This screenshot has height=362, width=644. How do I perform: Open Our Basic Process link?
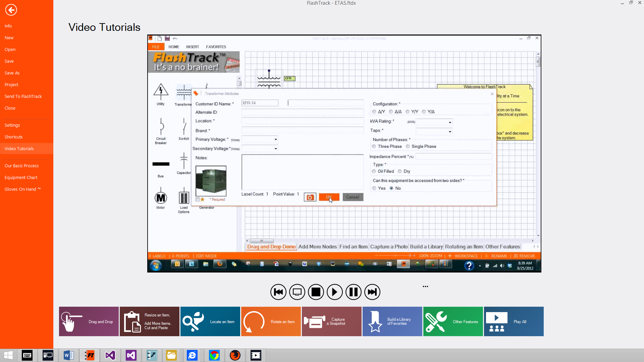22,166
